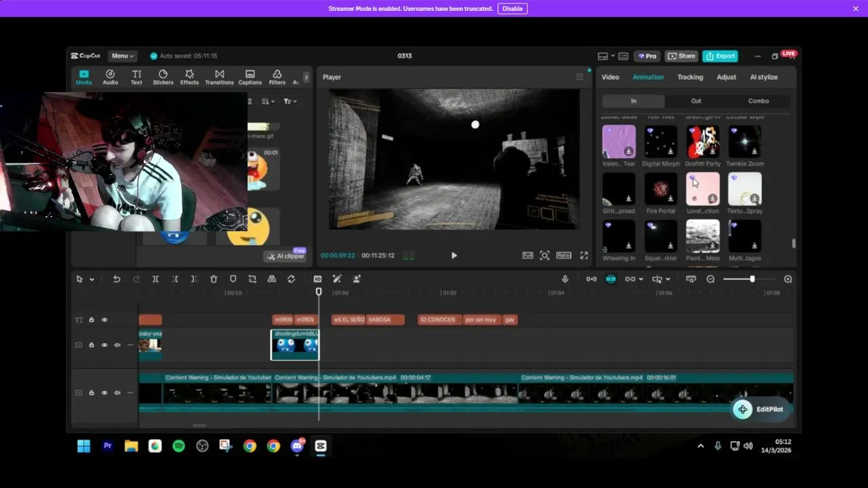The height and width of the screenshot is (488, 868).
Task: Open the Text panel
Action: (x=136, y=77)
